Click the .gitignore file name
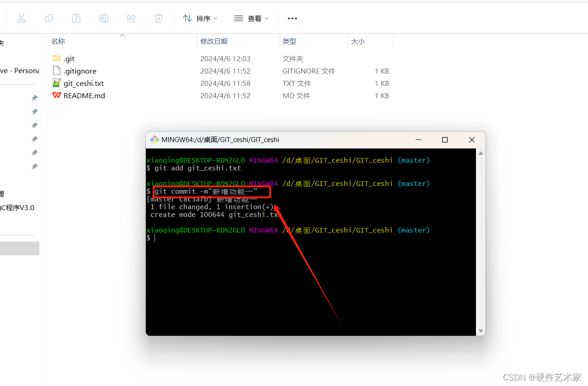Image resolution: width=588 pixels, height=386 pixels. (x=80, y=71)
